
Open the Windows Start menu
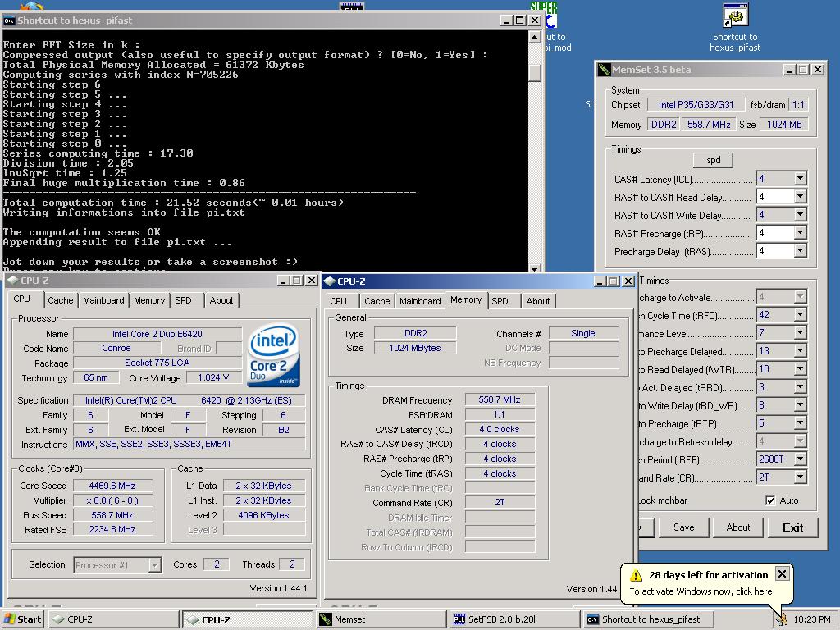pos(22,619)
